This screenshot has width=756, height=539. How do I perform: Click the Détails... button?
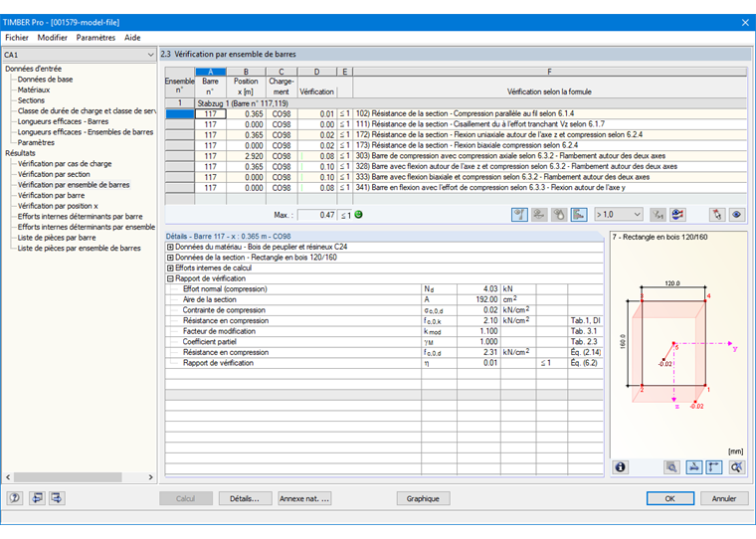pos(245,498)
